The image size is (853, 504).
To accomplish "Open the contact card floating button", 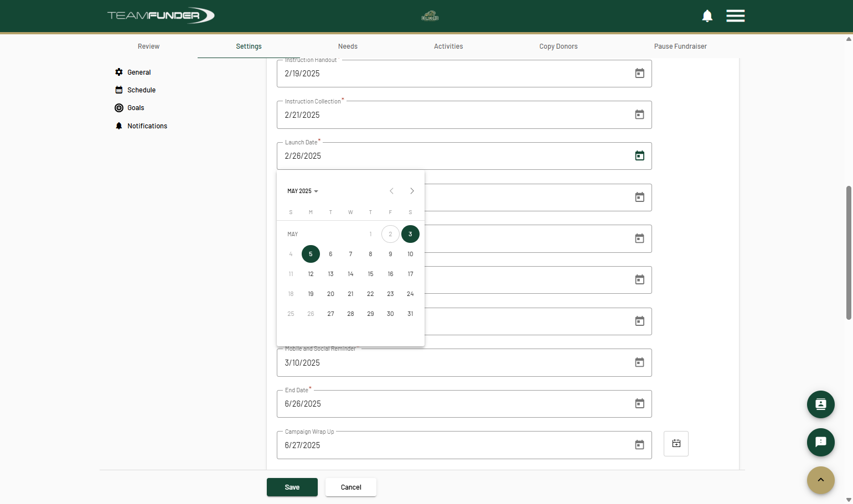I will 821,404.
